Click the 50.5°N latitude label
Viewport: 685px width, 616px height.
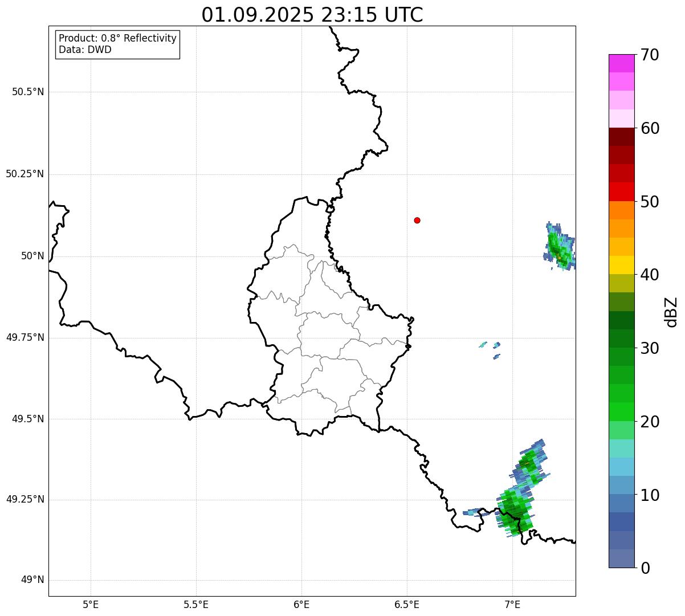(x=28, y=92)
